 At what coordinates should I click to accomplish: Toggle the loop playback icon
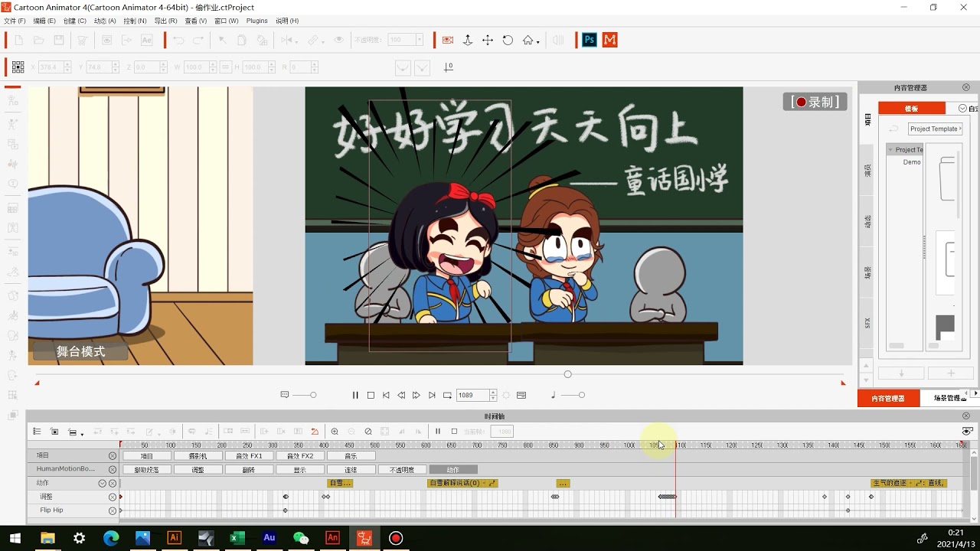[447, 395]
